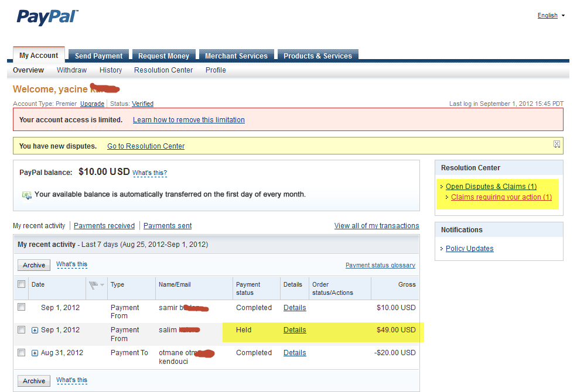
Task: Click the Name/Email column header
Action: pyautogui.click(x=175, y=284)
